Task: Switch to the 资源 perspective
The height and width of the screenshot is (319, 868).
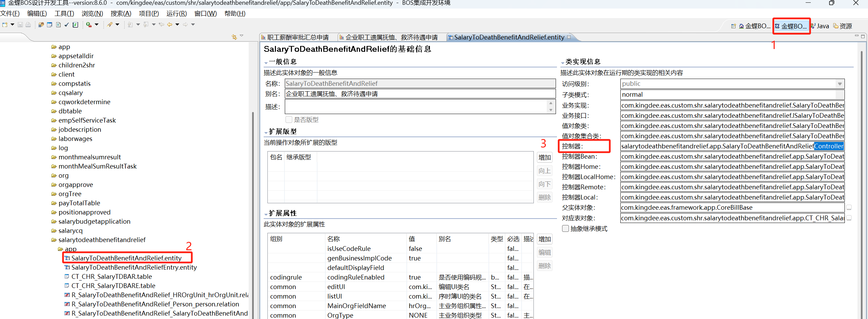Action: tap(843, 26)
